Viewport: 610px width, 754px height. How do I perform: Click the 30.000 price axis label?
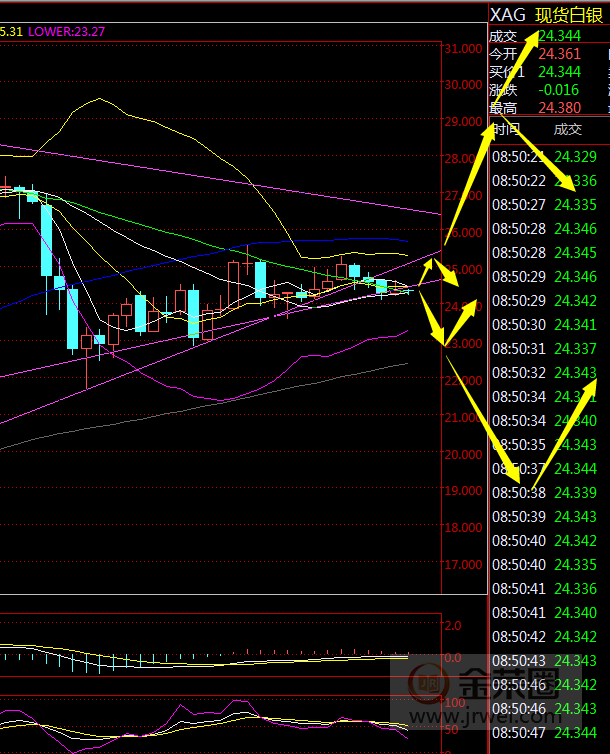click(463, 85)
